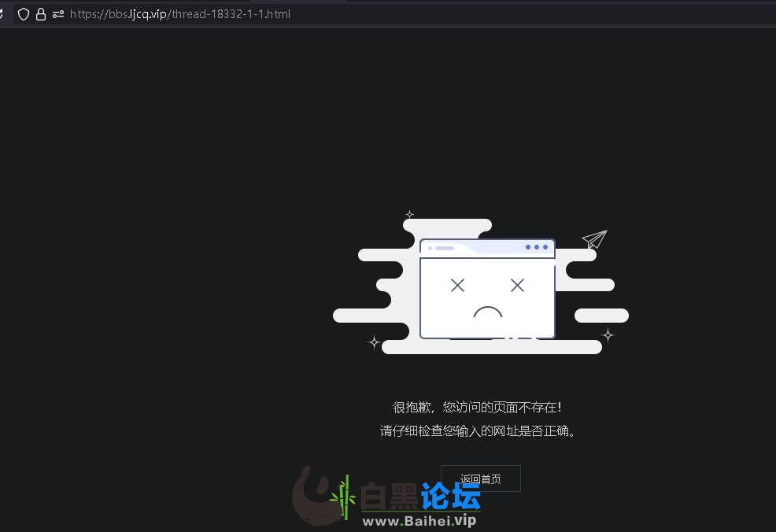Screen dimensions: 776x532
Task: Open the site permissions icon in address bar
Action: coord(58,13)
